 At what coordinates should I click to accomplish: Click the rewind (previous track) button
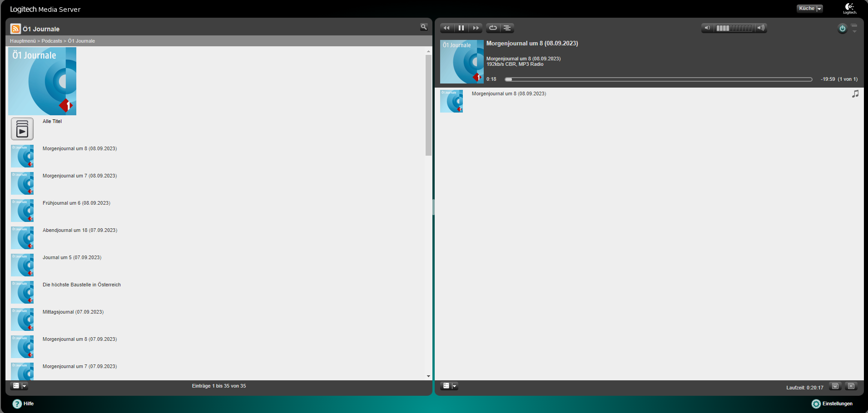point(446,28)
